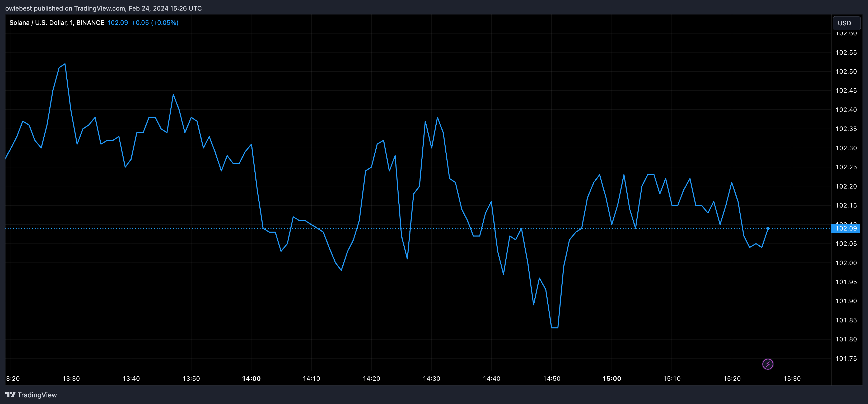868x404 pixels.
Task: Click the 14:10 time axis label
Action: coord(311,378)
